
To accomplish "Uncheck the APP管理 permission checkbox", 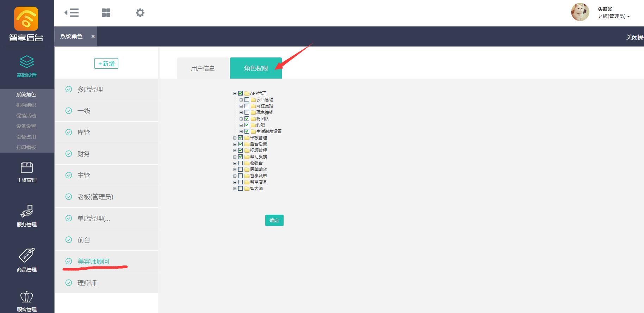I will pos(241,93).
